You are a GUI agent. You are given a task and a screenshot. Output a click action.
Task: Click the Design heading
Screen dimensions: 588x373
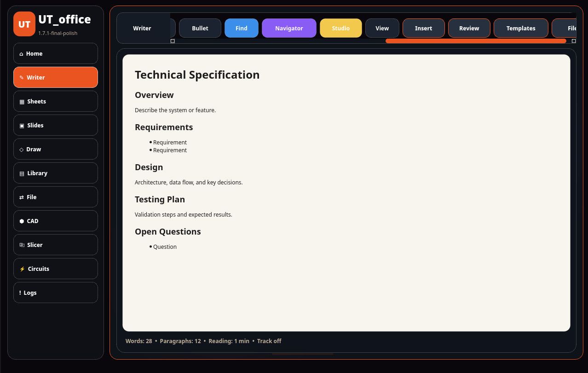click(149, 167)
